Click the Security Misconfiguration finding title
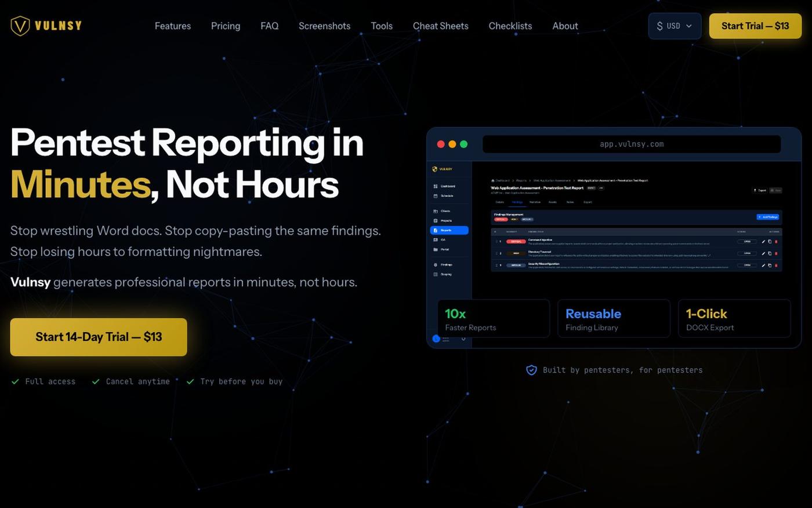This screenshot has height=508, width=812. (544, 264)
